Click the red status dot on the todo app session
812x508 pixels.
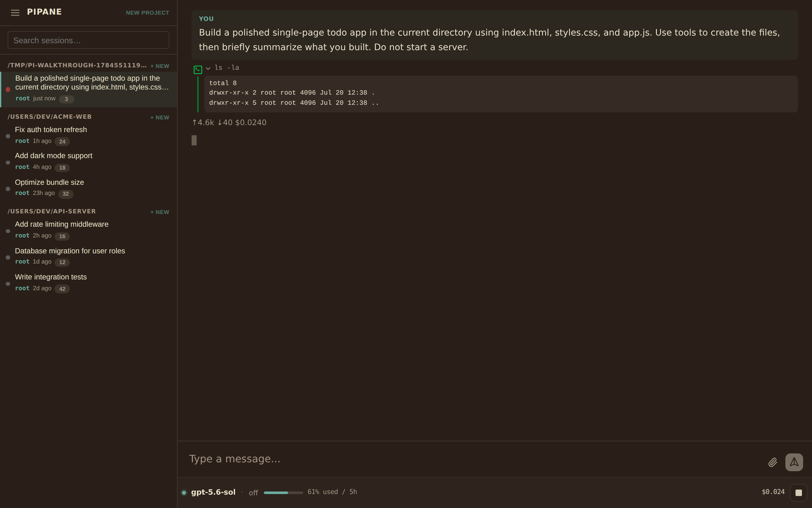click(x=8, y=89)
